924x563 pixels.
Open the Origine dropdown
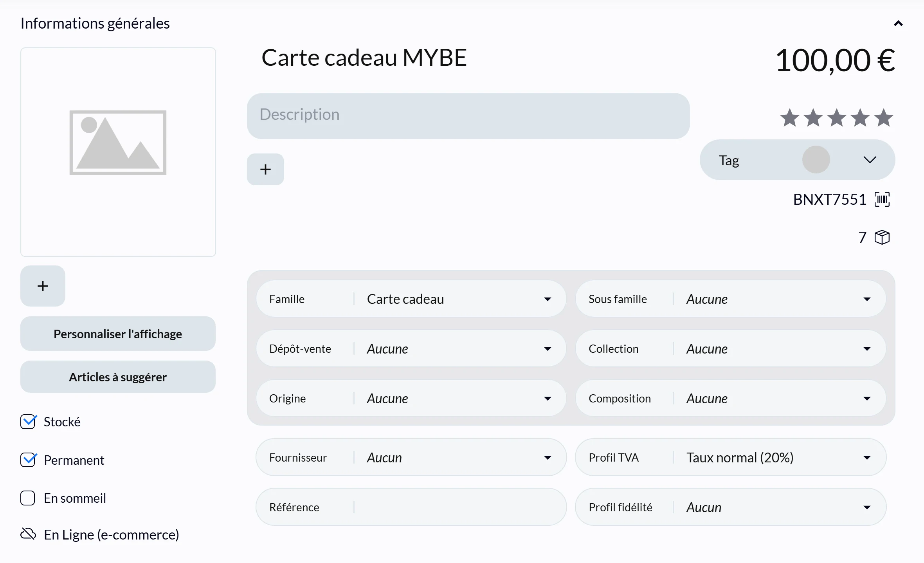pyautogui.click(x=411, y=398)
